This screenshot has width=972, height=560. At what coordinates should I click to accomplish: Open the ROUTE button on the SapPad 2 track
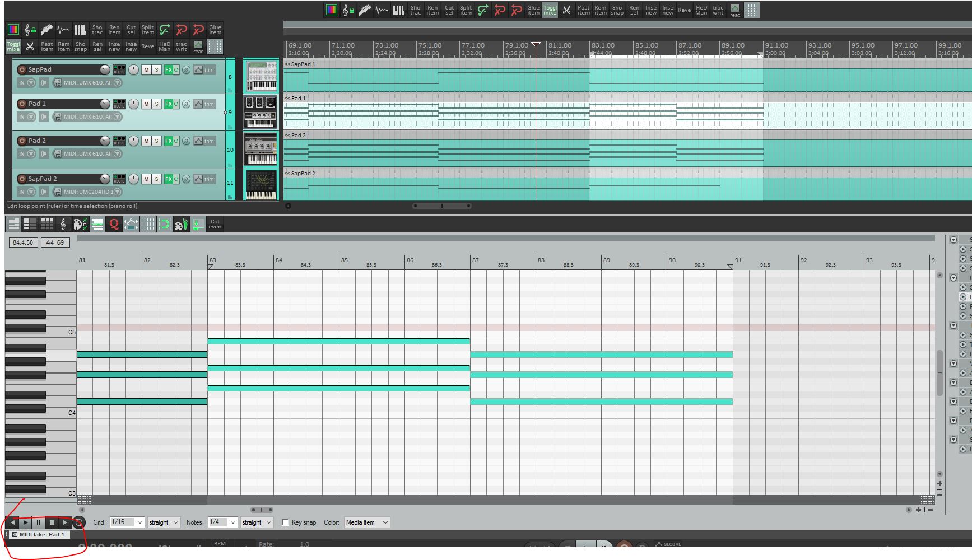119,179
